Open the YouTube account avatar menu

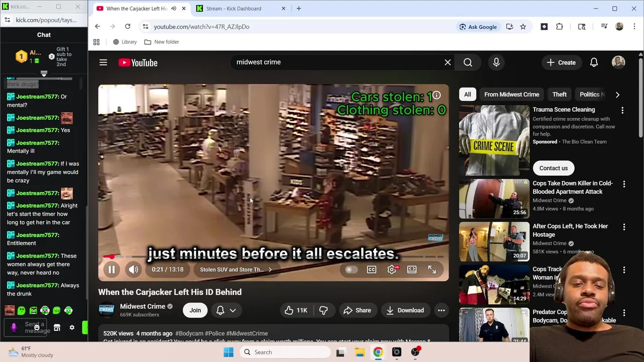point(618,62)
